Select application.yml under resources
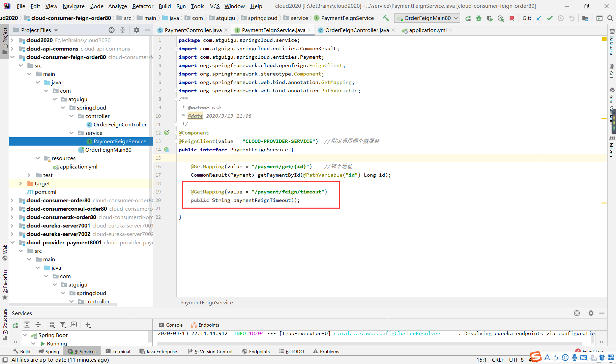Image resolution: width=616 pixels, height=364 pixels. click(x=79, y=166)
